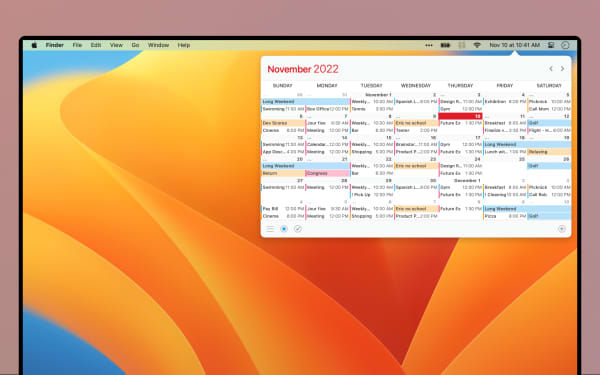Click the November 2022 title
The height and width of the screenshot is (375, 600).
(x=303, y=69)
